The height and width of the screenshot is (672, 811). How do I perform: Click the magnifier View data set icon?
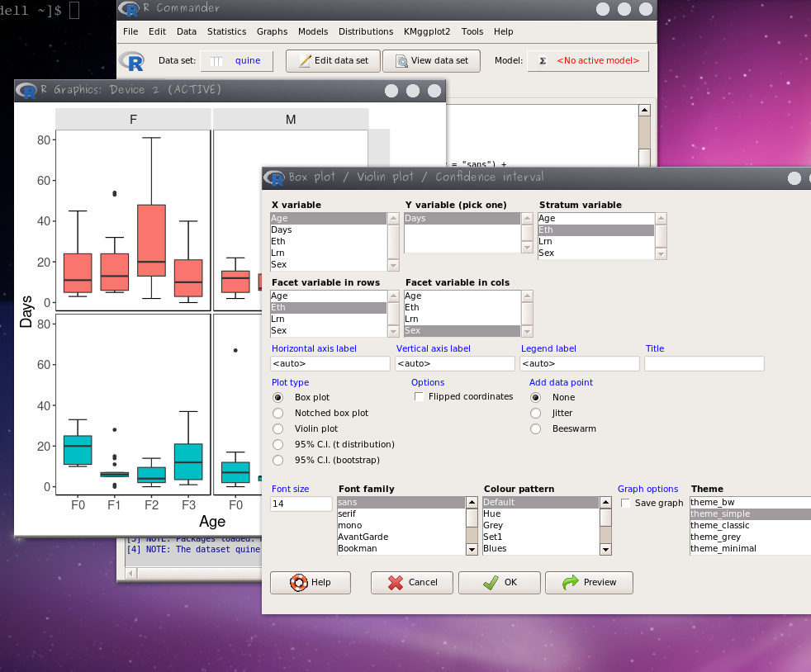401,61
